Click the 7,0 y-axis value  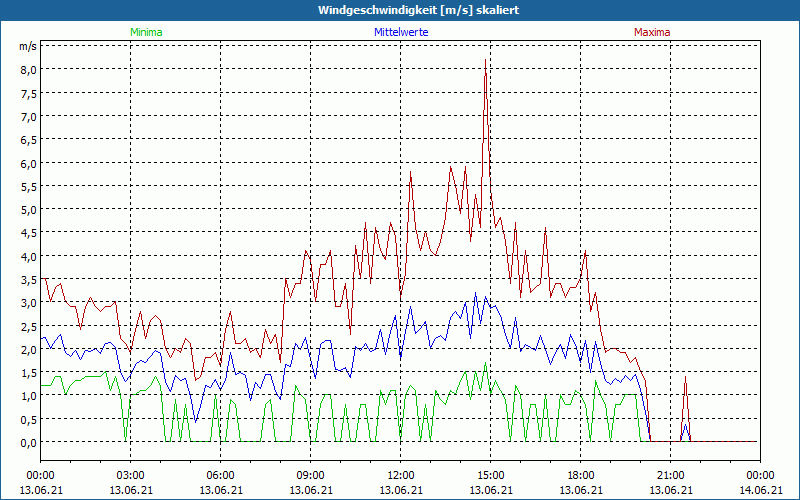[29, 116]
